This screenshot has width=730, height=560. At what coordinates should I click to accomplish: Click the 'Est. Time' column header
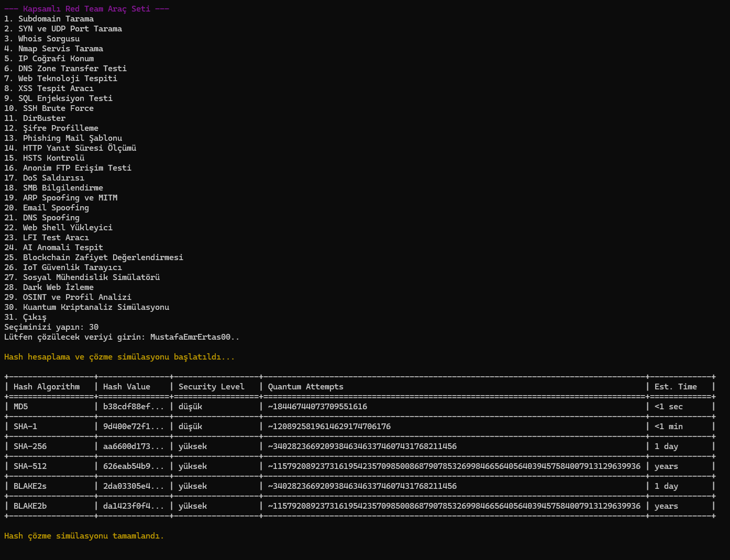(676, 387)
